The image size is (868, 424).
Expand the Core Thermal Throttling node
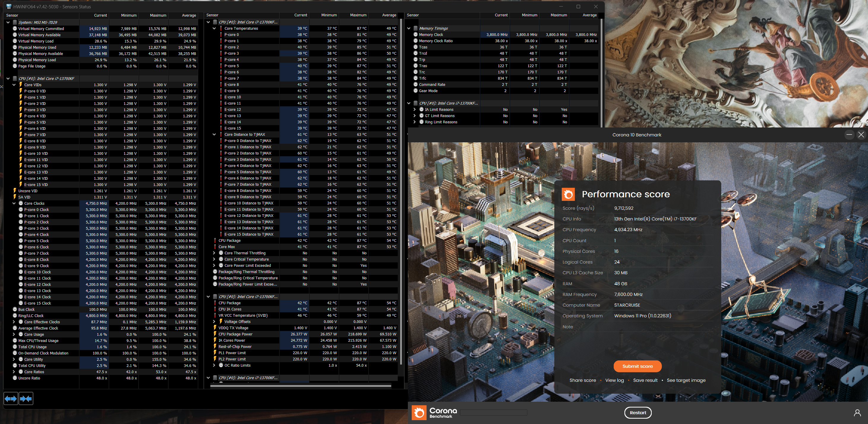(214, 253)
